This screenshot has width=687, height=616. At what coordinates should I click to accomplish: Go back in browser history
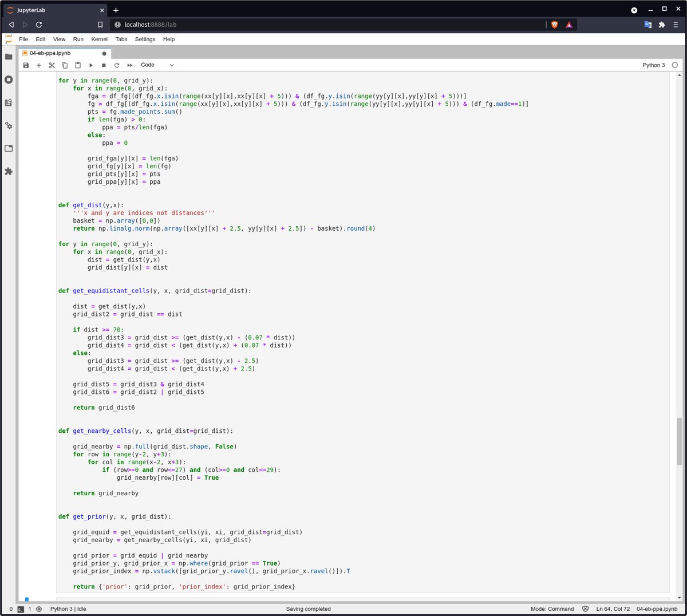[x=11, y=25]
